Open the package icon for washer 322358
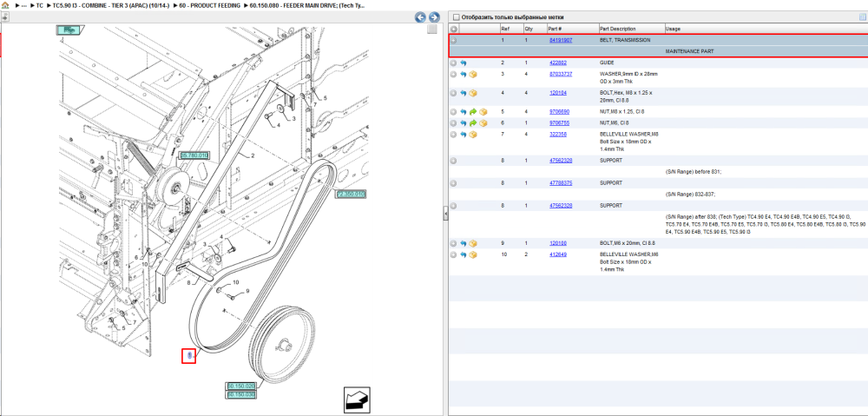This screenshot has width=868, height=416. pyautogui.click(x=473, y=135)
